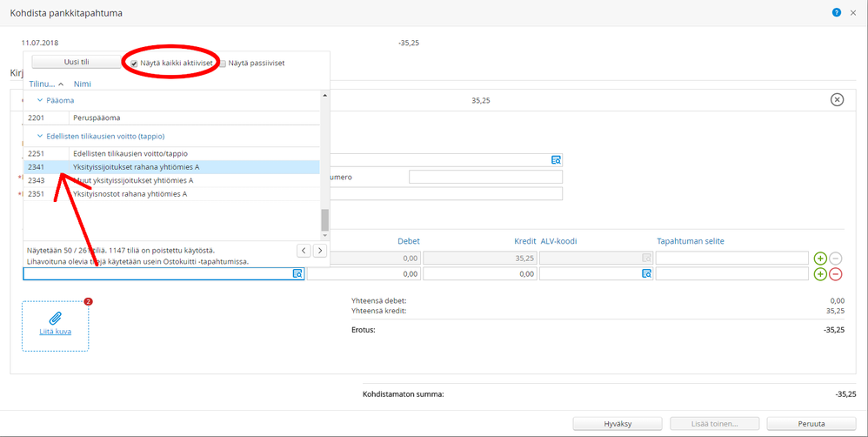
Task: Remove second row with red minus icon
Action: tap(835, 273)
